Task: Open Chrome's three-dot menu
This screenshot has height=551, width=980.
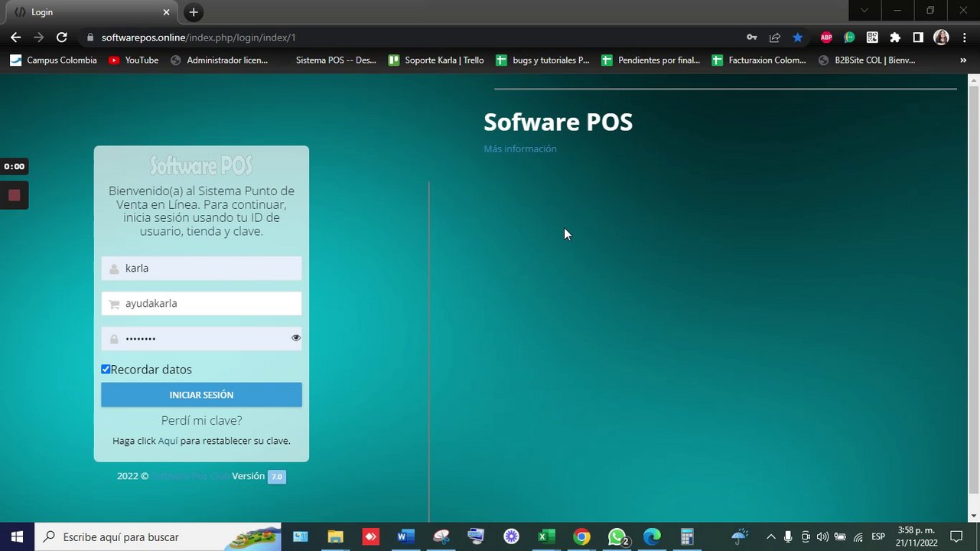Action: 965,37
